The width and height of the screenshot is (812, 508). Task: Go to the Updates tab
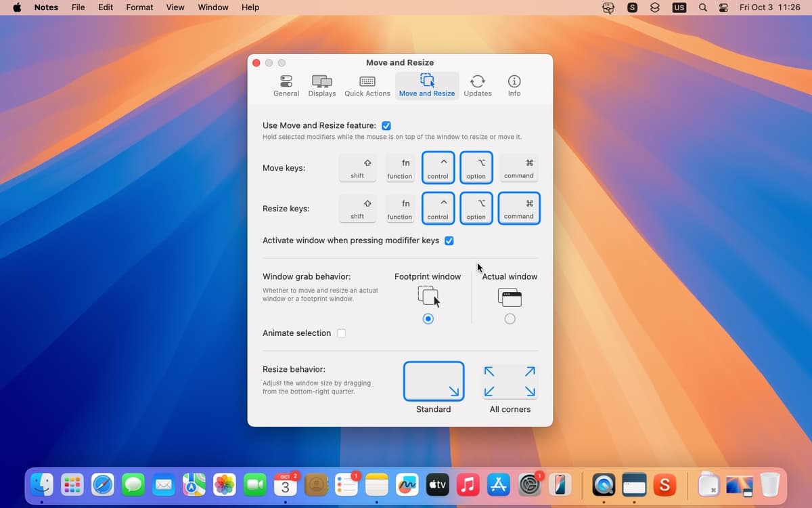(x=478, y=85)
